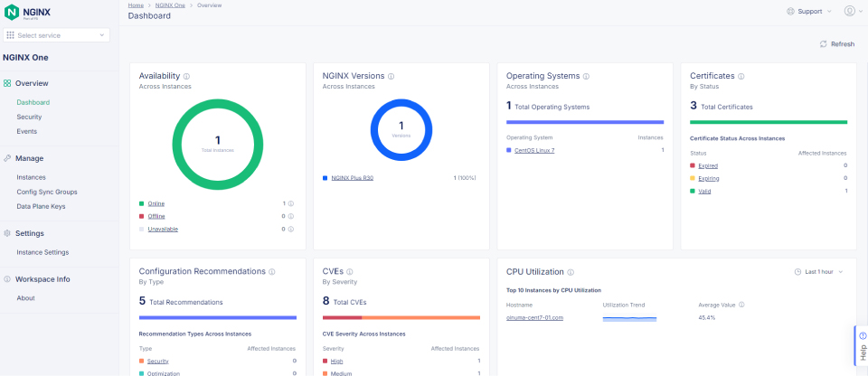
Task: Open the Expiring certificates link
Action: pos(709,178)
